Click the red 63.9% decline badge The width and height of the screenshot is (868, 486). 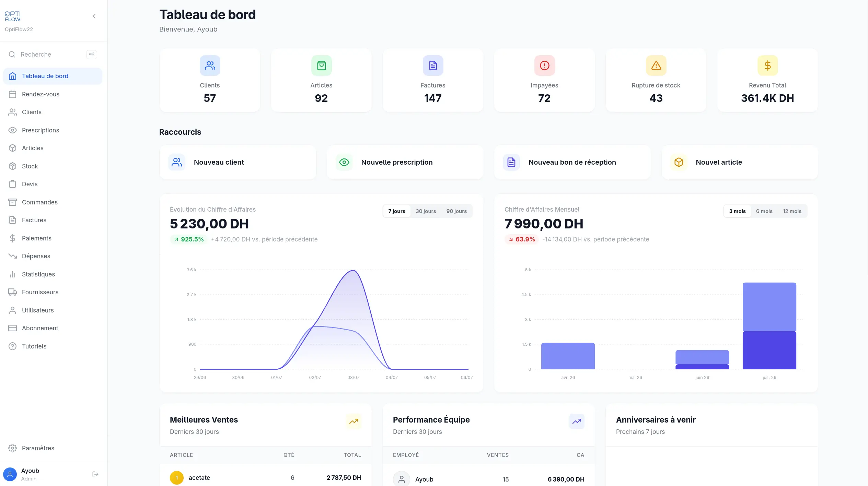click(x=521, y=239)
